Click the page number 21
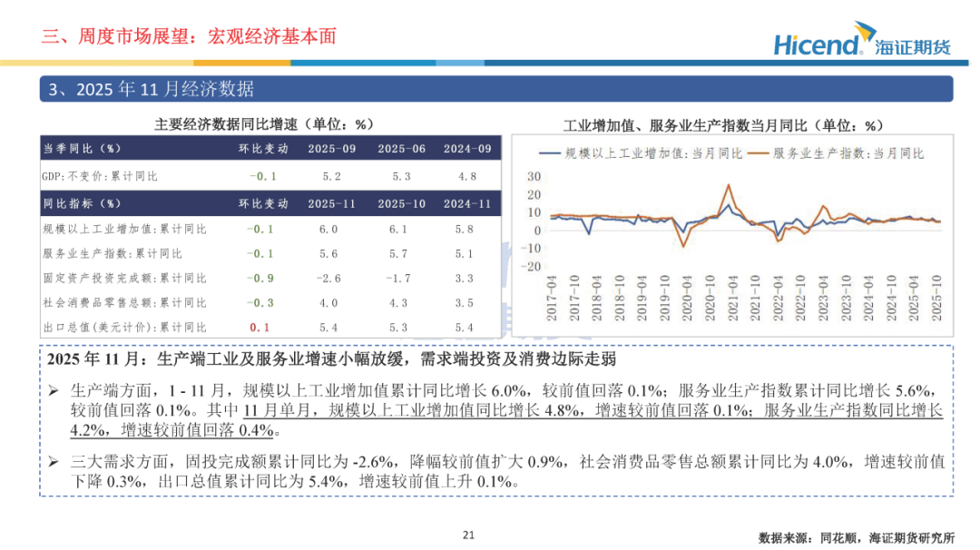 coord(469,535)
